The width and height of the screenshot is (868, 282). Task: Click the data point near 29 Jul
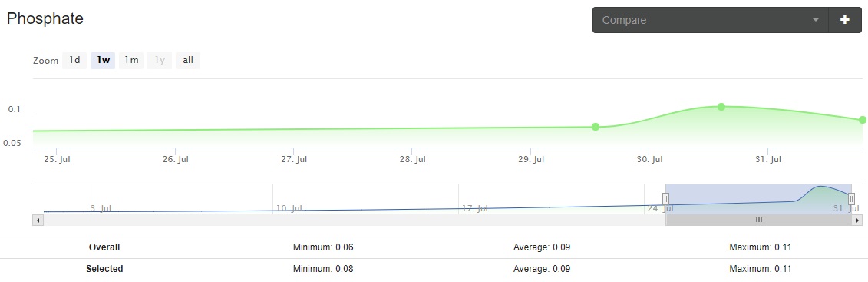(x=596, y=127)
